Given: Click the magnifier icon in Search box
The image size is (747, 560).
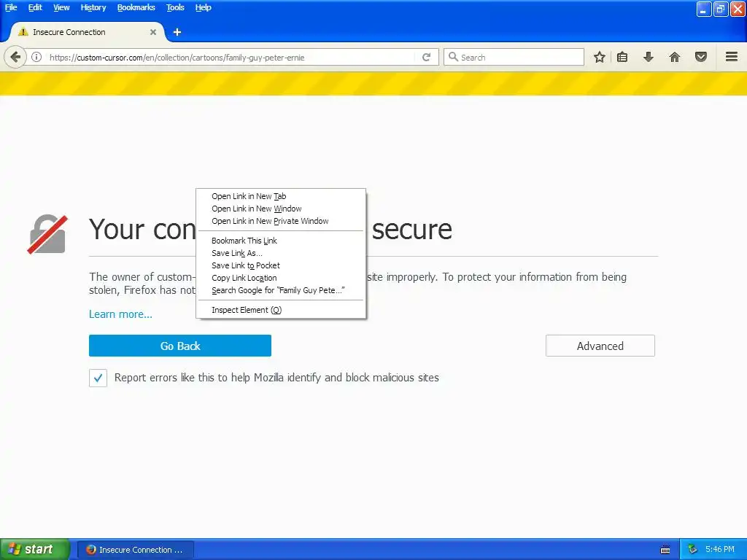Looking at the screenshot, I should point(453,57).
